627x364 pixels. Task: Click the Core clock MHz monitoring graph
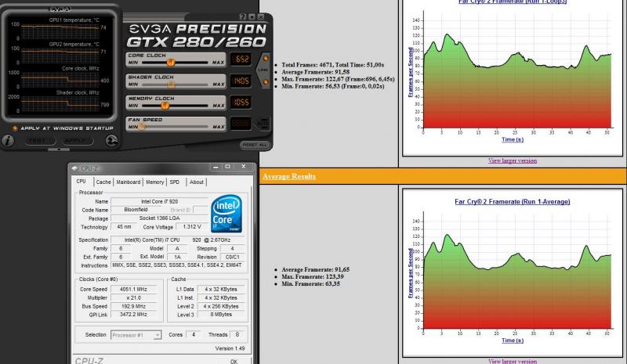pyautogui.click(x=60, y=80)
